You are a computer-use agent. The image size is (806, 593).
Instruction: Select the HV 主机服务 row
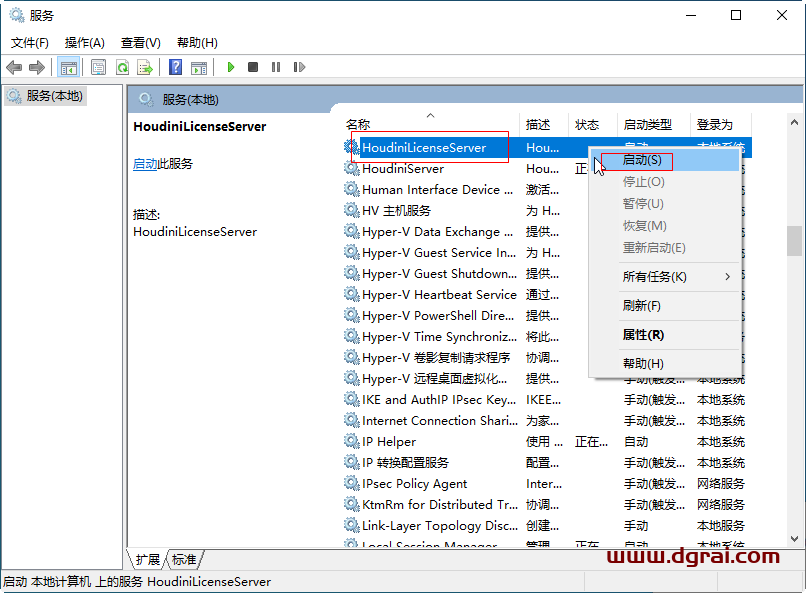pyautogui.click(x=547, y=211)
